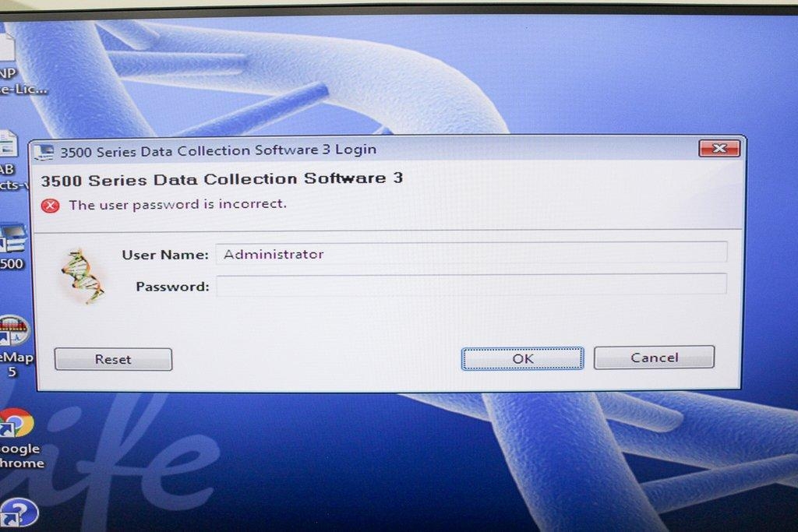Click OK to submit the login
Image resolution: width=798 pixels, height=532 pixels.
521,358
